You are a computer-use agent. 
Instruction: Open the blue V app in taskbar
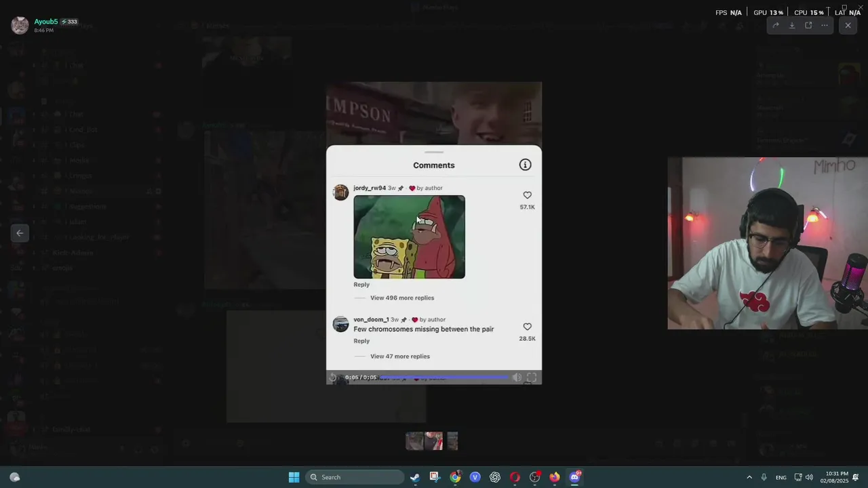(475, 477)
